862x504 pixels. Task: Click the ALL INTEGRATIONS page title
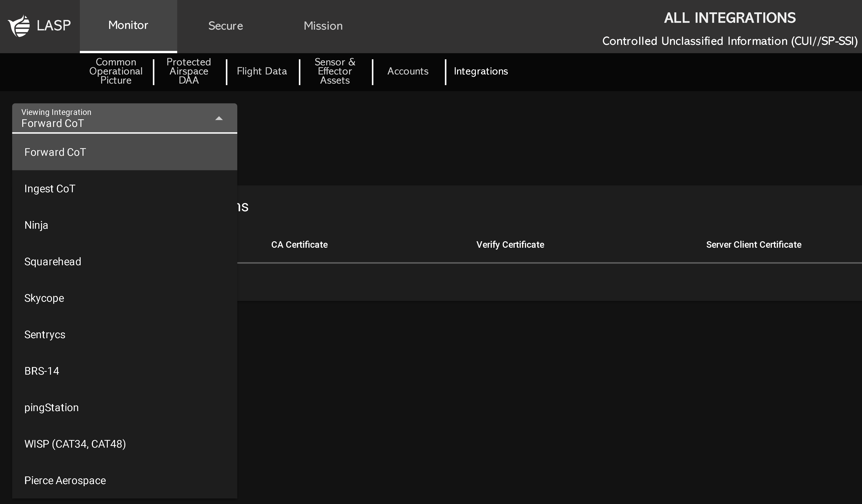click(x=730, y=18)
